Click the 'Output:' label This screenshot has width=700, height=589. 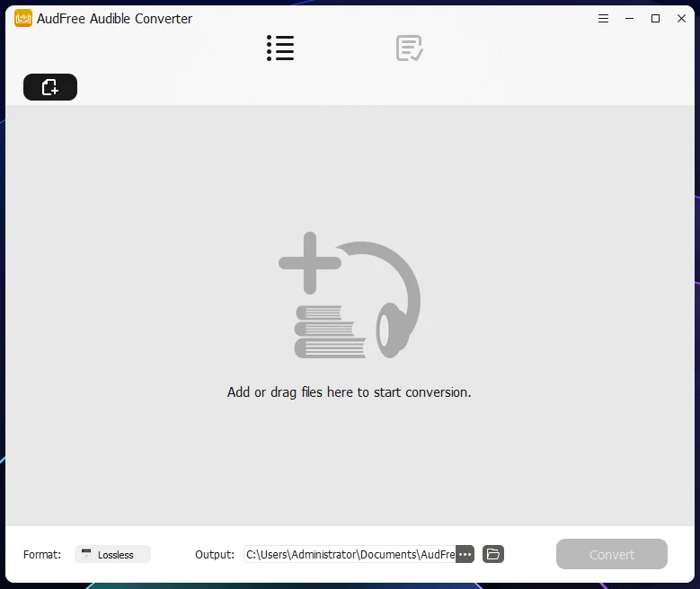tap(215, 555)
